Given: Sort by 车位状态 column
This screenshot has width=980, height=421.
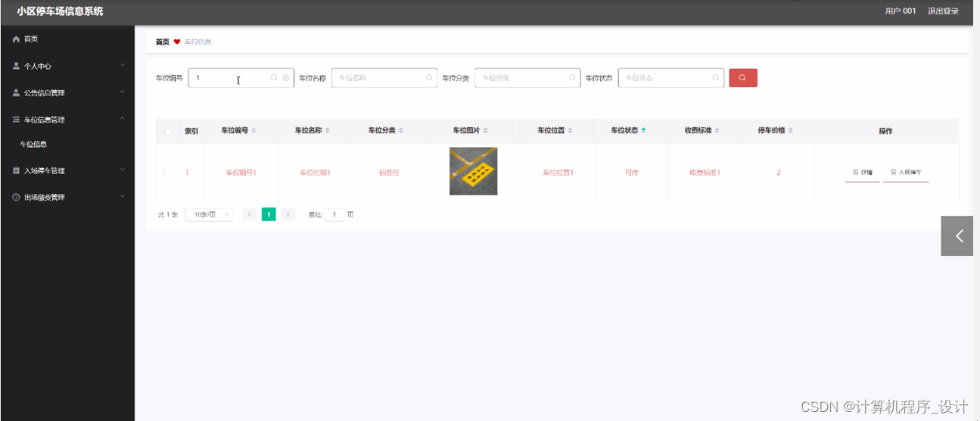Looking at the screenshot, I should tap(643, 131).
